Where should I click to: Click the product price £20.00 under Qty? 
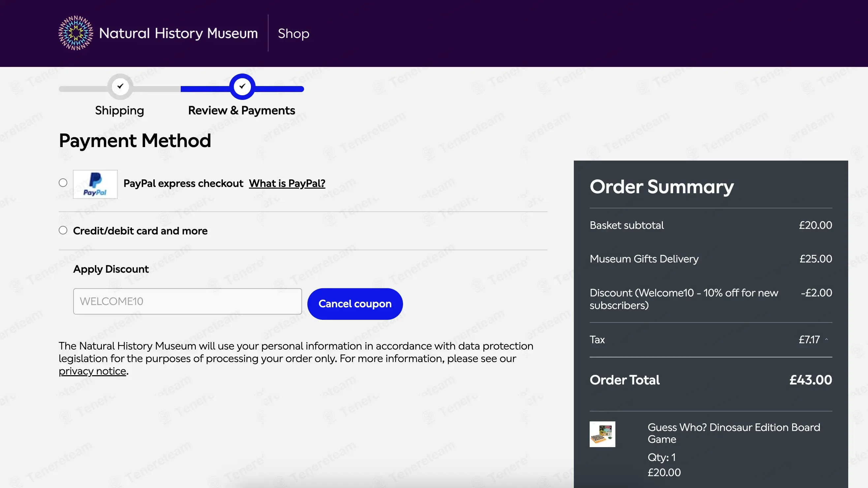pos(664,473)
